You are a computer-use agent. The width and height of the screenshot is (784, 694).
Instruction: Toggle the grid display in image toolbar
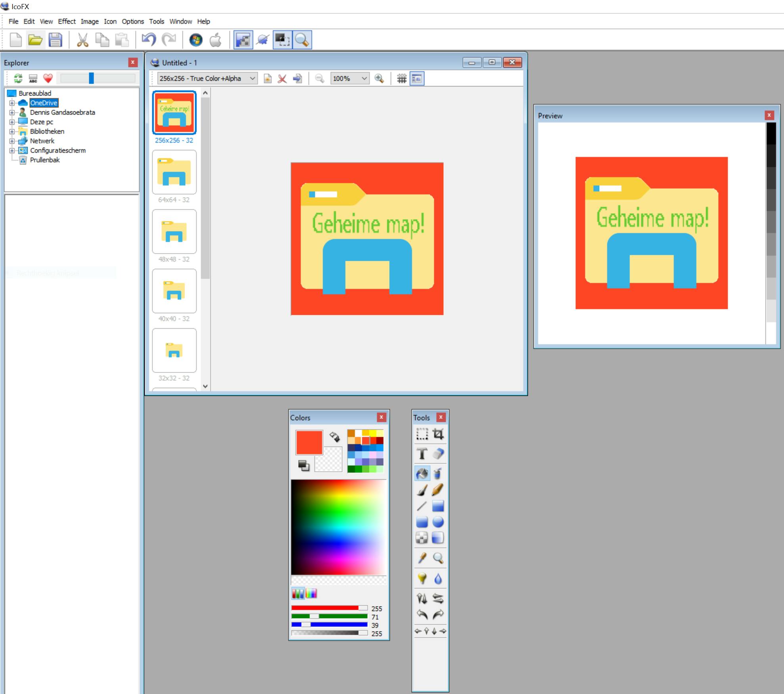point(402,78)
